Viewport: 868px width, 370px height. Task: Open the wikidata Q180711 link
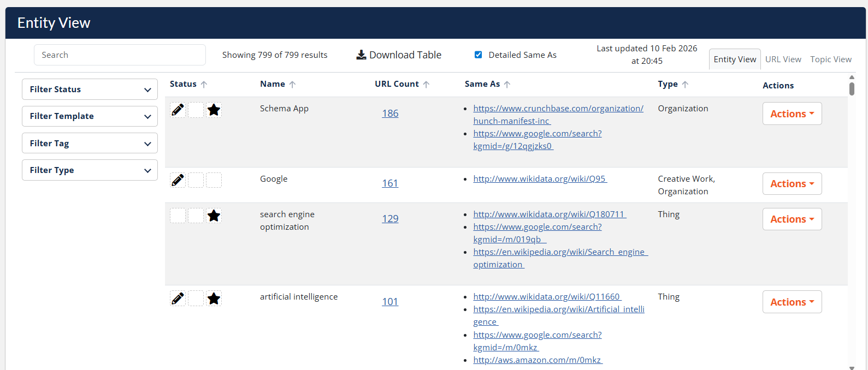click(550, 214)
